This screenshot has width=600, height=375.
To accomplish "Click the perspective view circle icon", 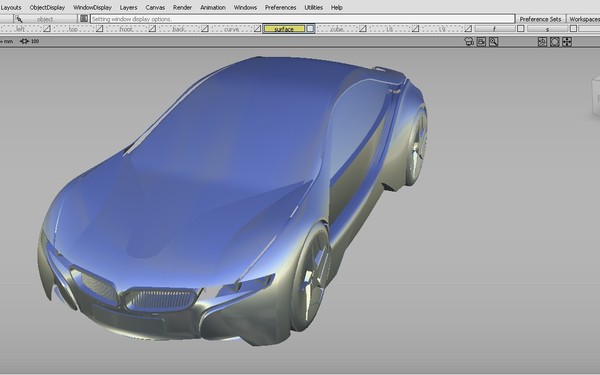I will [554, 42].
